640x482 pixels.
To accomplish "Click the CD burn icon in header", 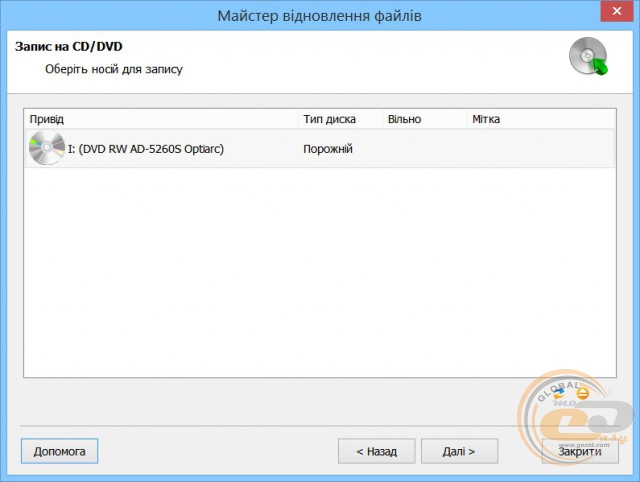I will pyautogui.click(x=589, y=56).
